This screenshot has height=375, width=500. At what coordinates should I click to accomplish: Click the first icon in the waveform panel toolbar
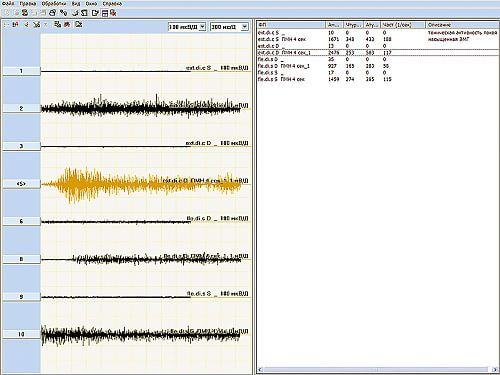click(x=15, y=24)
